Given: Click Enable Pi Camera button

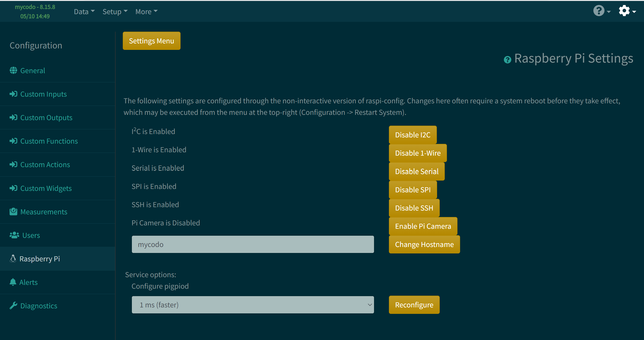Looking at the screenshot, I should coord(423,226).
